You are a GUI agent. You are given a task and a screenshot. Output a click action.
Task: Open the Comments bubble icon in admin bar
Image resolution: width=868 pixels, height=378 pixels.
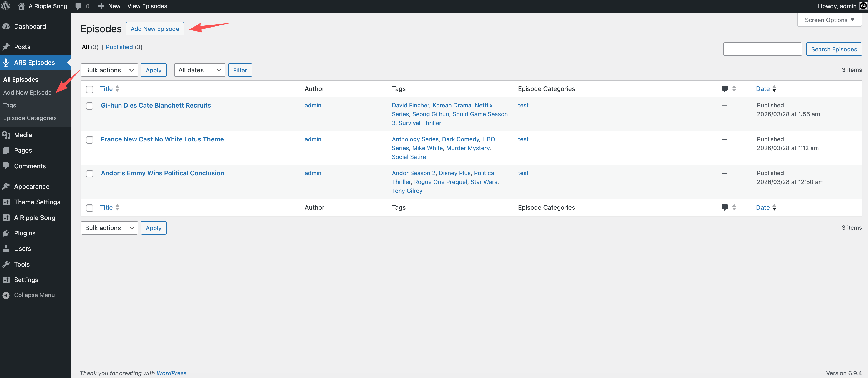78,6
